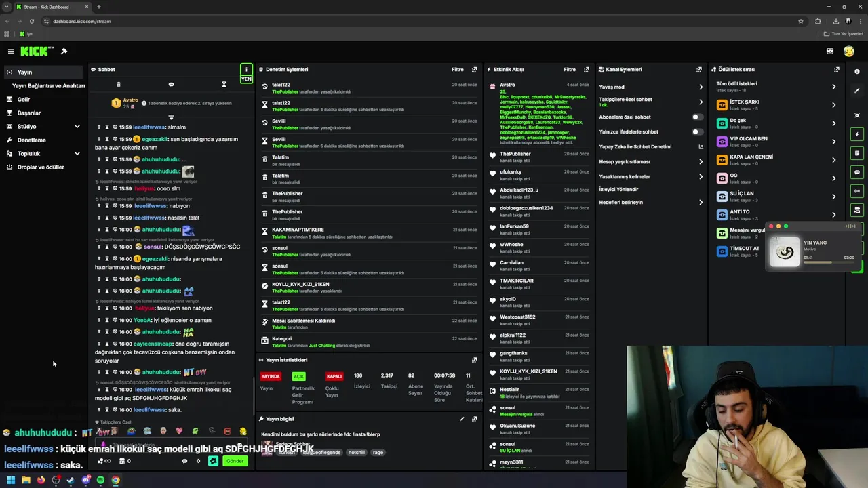The image size is (868, 488).
Task: Open the AI chat moderation external link icon
Action: click(701, 146)
